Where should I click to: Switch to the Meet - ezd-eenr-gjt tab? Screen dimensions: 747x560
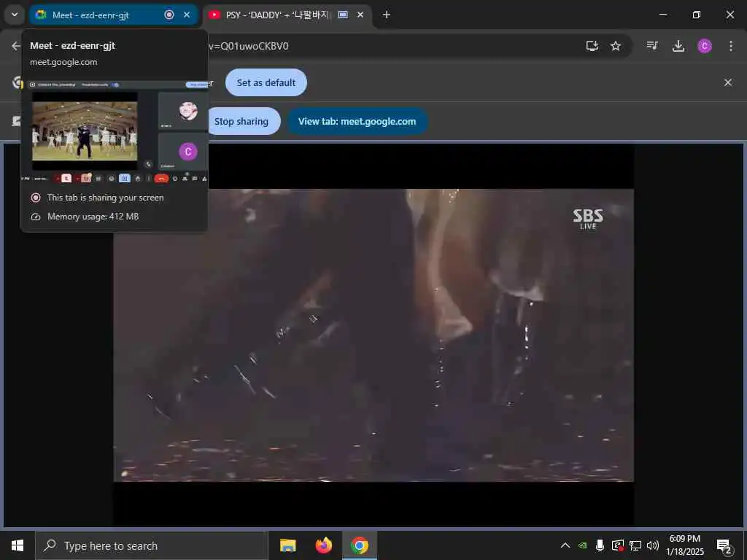tap(113, 15)
